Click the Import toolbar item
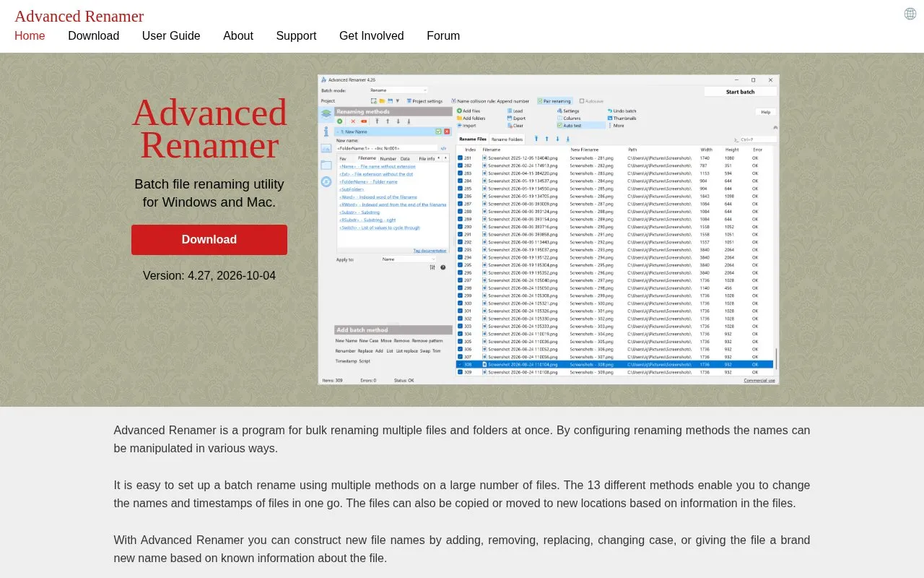The width and height of the screenshot is (924, 578). click(x=466, y=126)
